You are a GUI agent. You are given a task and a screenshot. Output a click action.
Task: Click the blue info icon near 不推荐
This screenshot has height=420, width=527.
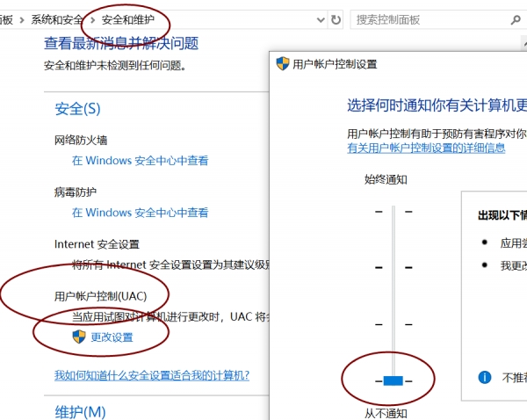[x=484, y=377]
